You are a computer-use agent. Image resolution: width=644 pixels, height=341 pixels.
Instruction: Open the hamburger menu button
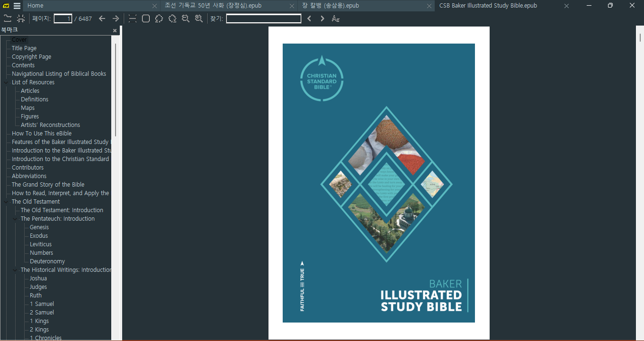[x=17, y=6]
